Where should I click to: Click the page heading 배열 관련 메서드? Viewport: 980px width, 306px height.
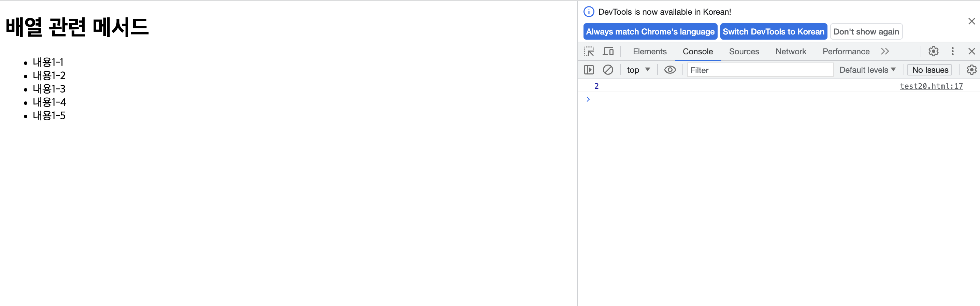(x=77, y=27)
